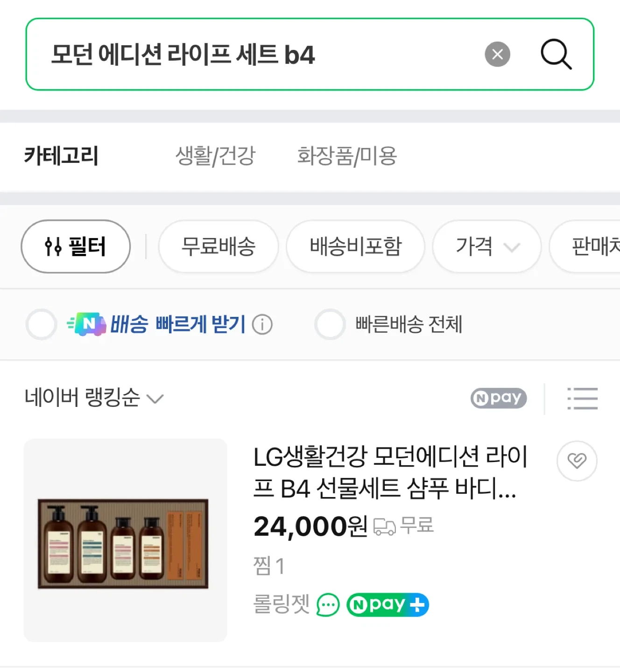Click the info icon beside 빠르게 받기

[262, 324]
